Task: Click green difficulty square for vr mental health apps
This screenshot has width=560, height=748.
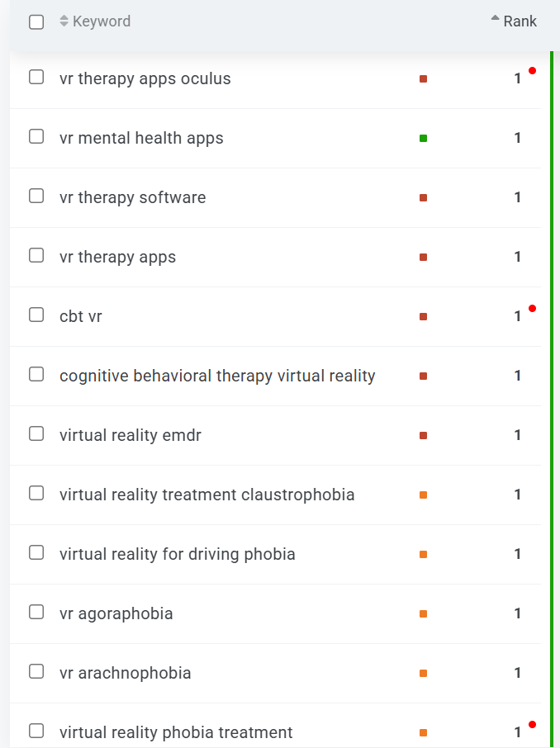Action: [423, 139]
